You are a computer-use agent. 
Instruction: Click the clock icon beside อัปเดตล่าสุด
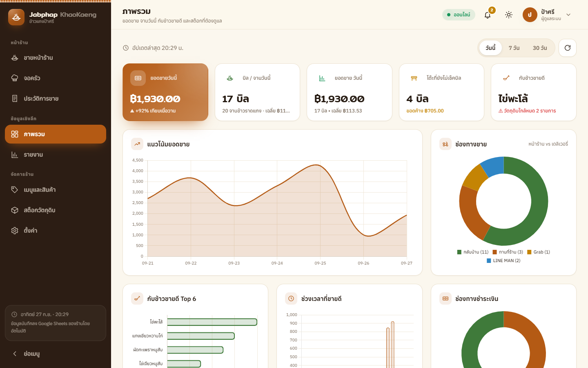pyautogui.click(x=126, y=48)
